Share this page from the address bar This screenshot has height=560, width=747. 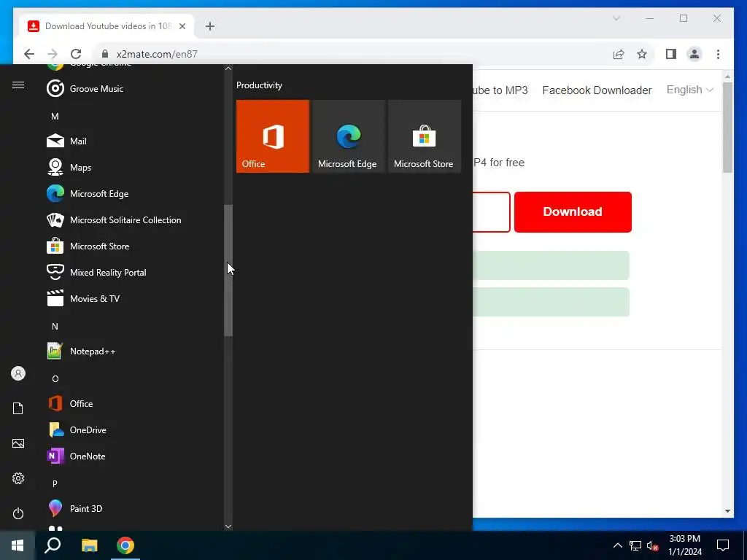tap(619, 54)
